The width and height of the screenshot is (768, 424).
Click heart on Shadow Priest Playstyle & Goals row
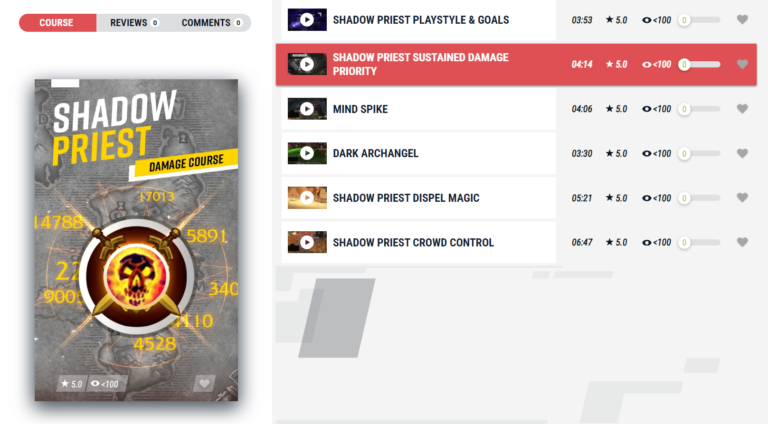coord(742,20)
